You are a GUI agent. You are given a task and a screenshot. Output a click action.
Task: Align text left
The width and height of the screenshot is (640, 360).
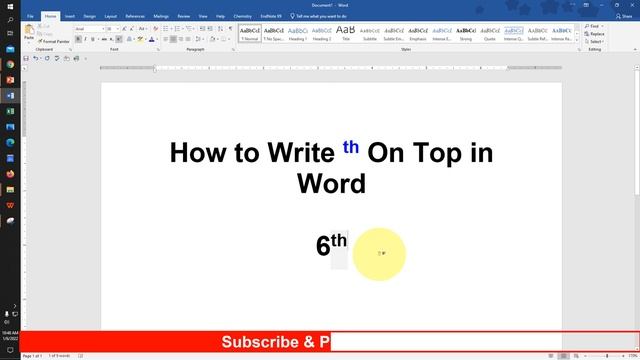tap(166, 39)
